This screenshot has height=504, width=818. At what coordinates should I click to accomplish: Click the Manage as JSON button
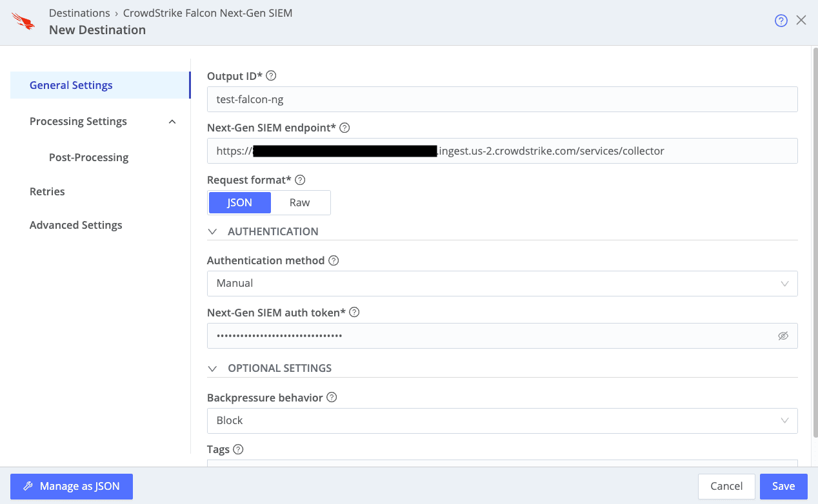point(72,487)
